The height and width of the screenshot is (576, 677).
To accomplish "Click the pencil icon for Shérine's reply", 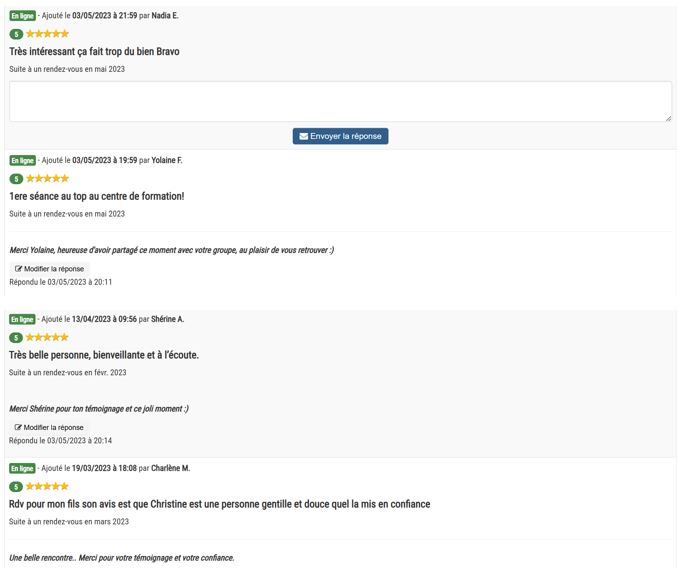I will tap(18, 427).
